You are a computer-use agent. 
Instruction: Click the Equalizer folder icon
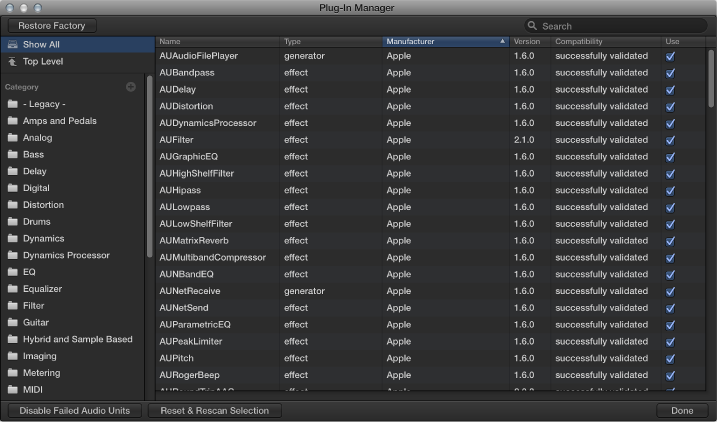tap(13, 289)
